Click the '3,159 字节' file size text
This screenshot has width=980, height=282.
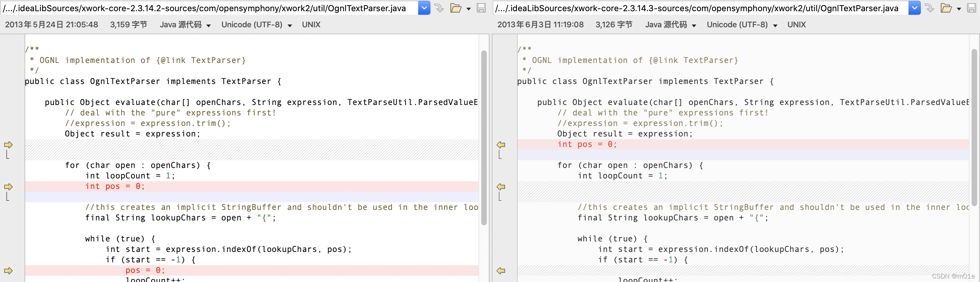[x=129, y=25]
